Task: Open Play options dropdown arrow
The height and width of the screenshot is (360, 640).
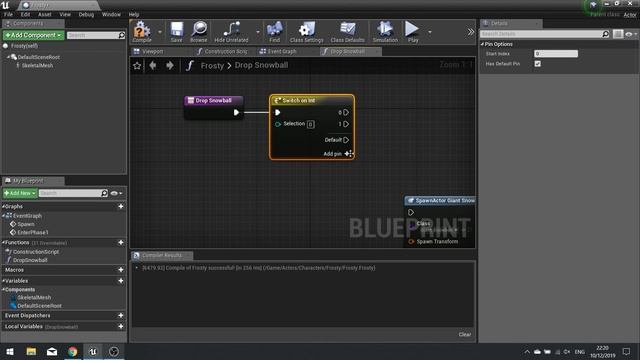Action: (x=429, y=32)
